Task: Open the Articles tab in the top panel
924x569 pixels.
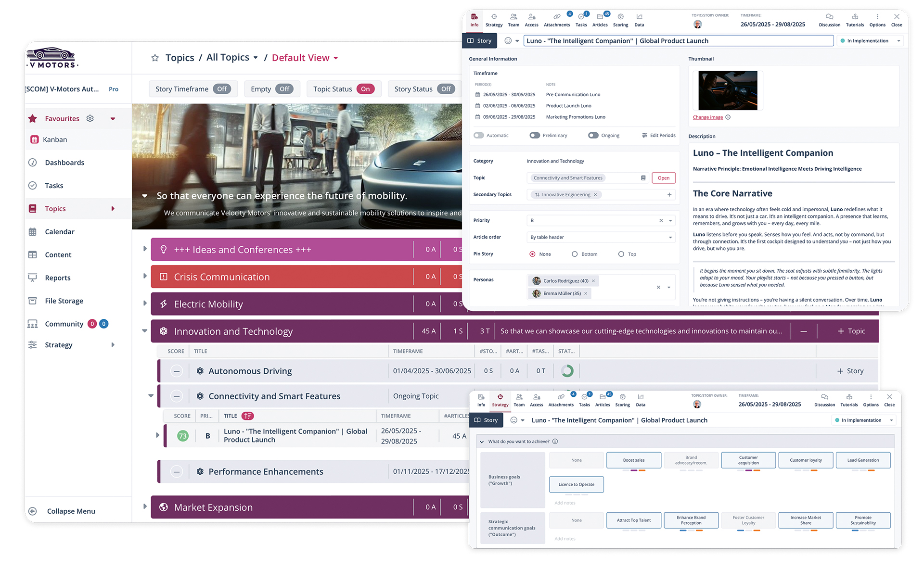Action: tap(600, 20)
